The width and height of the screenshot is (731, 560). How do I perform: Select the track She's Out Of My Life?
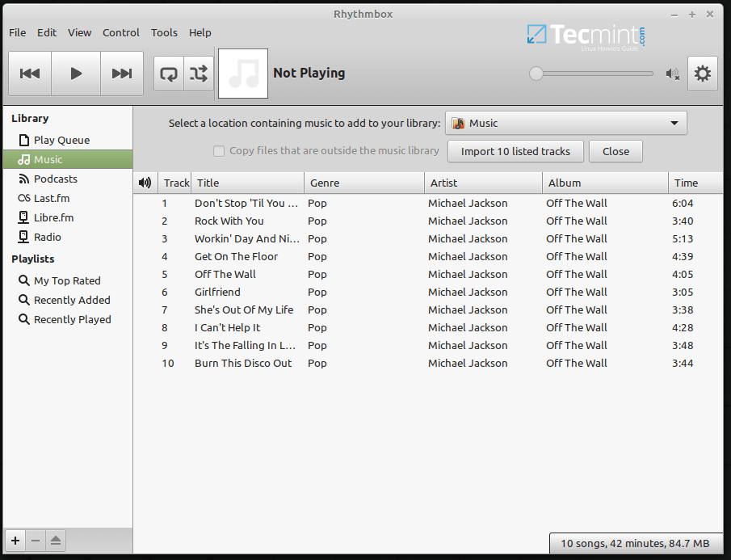428,309
